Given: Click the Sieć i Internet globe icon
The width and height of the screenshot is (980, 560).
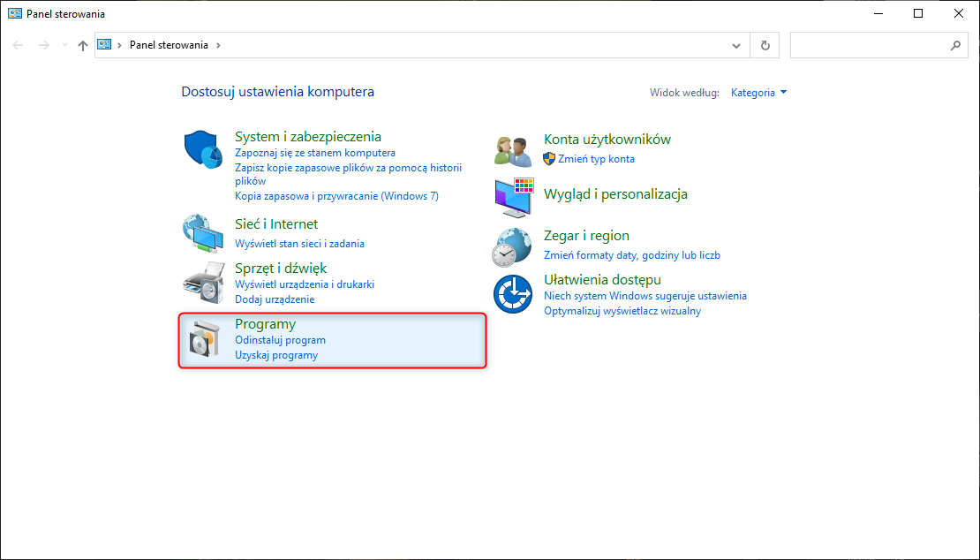Looking at the screenshot, I should [x=205, y=233].
